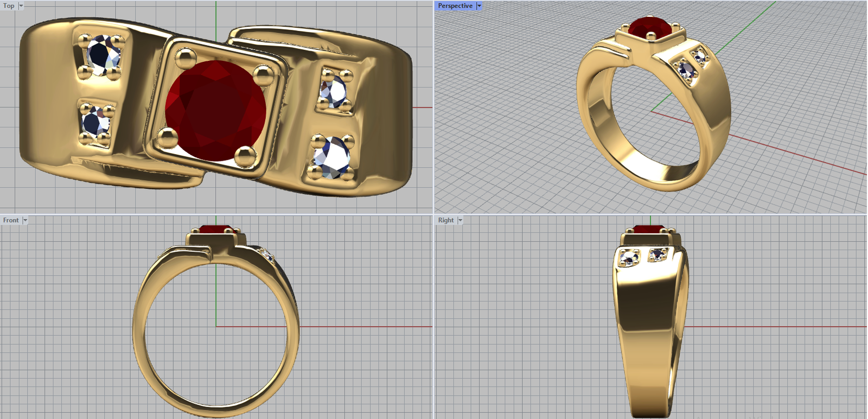Select the ruby's bottom-right prong in Top view

[245, 157]
